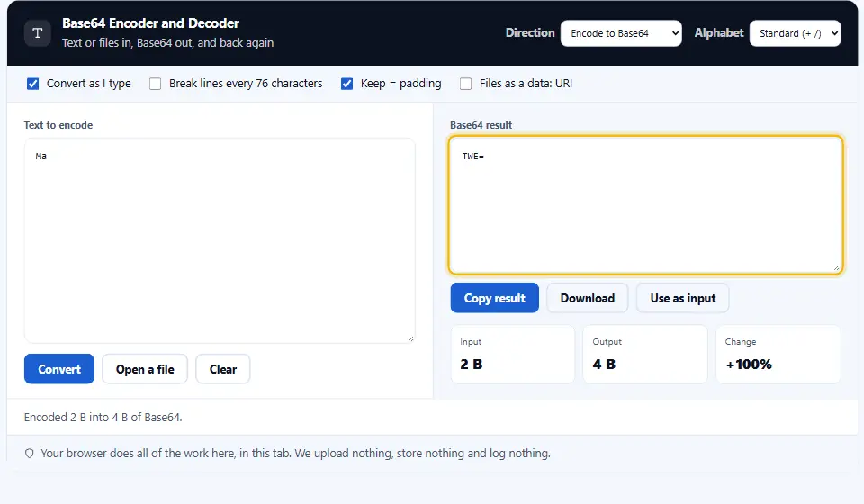
Task: Click Use as input button
Action: coord(683,298)
